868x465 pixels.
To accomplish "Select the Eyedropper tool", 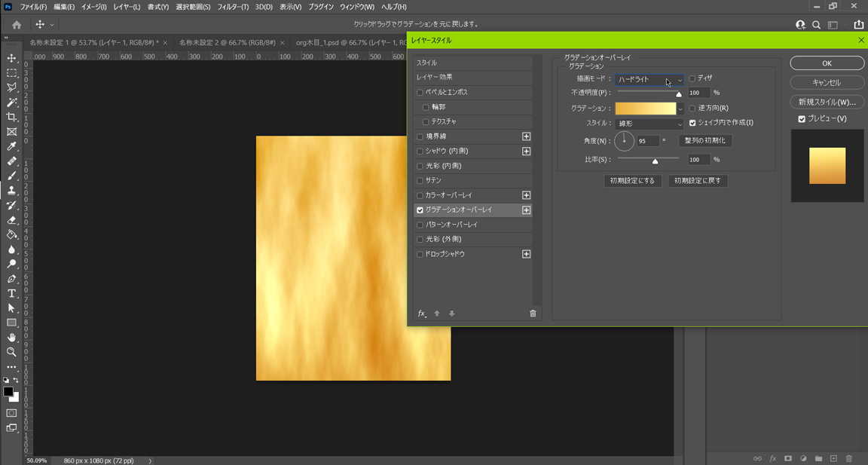I will click(x=11, y=146).
